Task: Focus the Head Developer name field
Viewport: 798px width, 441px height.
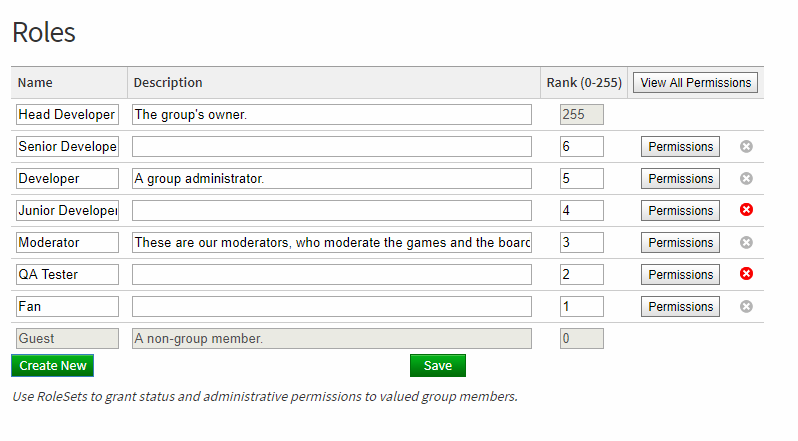Action: point(67,115)
